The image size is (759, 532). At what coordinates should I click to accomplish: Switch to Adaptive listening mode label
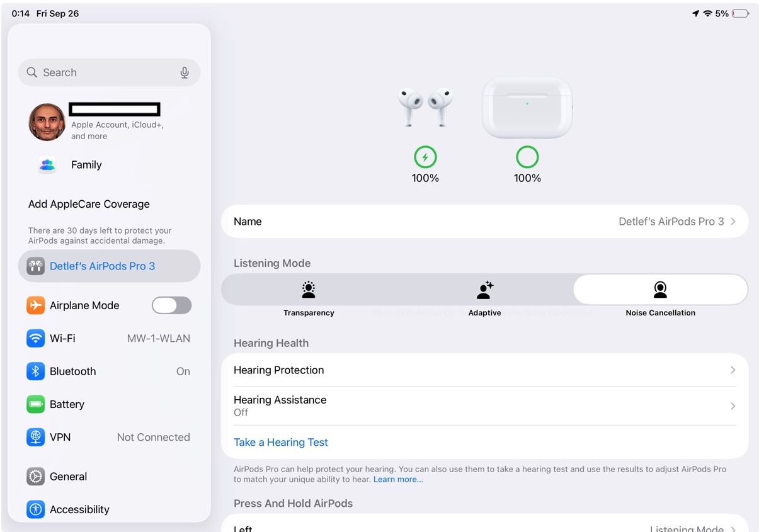tap(485, 313)
